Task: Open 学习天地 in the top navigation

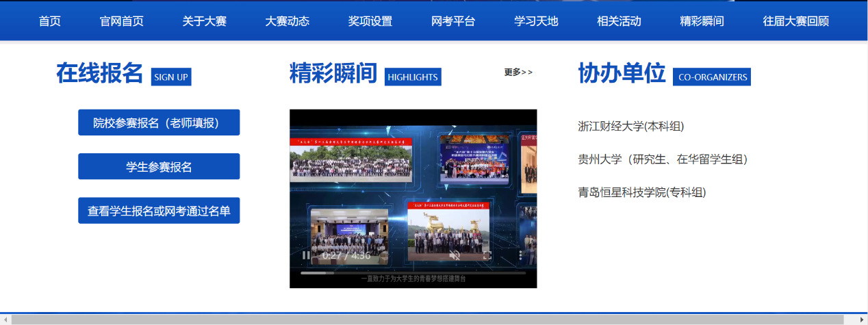Action: click(x=536, y=21)
